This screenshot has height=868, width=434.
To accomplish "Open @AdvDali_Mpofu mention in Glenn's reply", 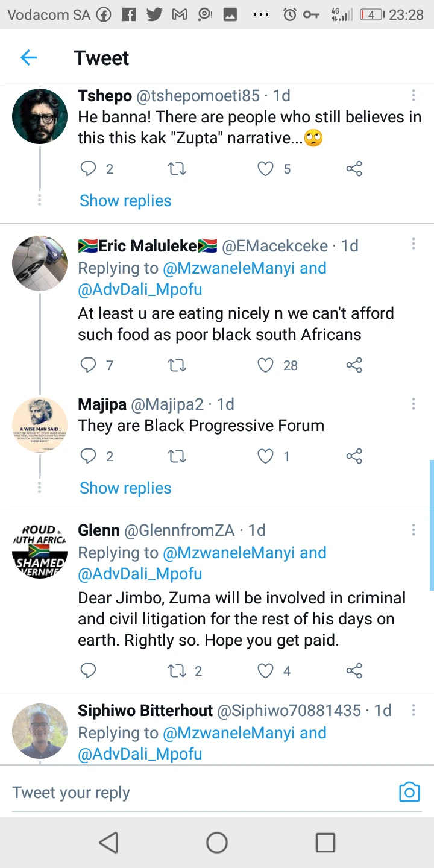I will tap(140, 574).
